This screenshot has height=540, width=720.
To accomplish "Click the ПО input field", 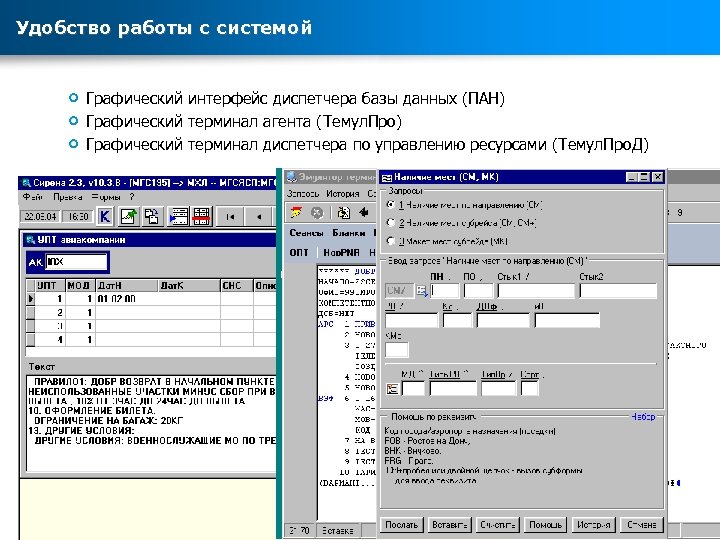I will [x=478, y=291].
